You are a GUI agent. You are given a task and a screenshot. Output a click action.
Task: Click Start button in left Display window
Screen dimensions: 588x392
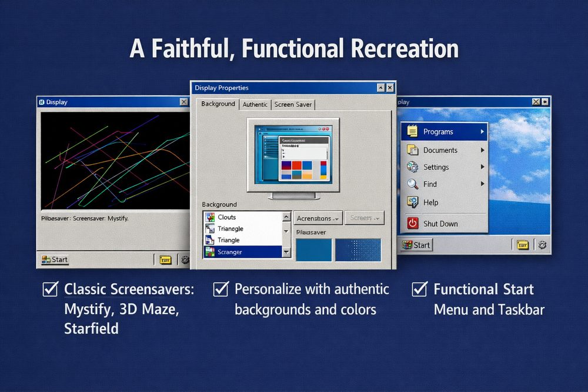[55, 260]
